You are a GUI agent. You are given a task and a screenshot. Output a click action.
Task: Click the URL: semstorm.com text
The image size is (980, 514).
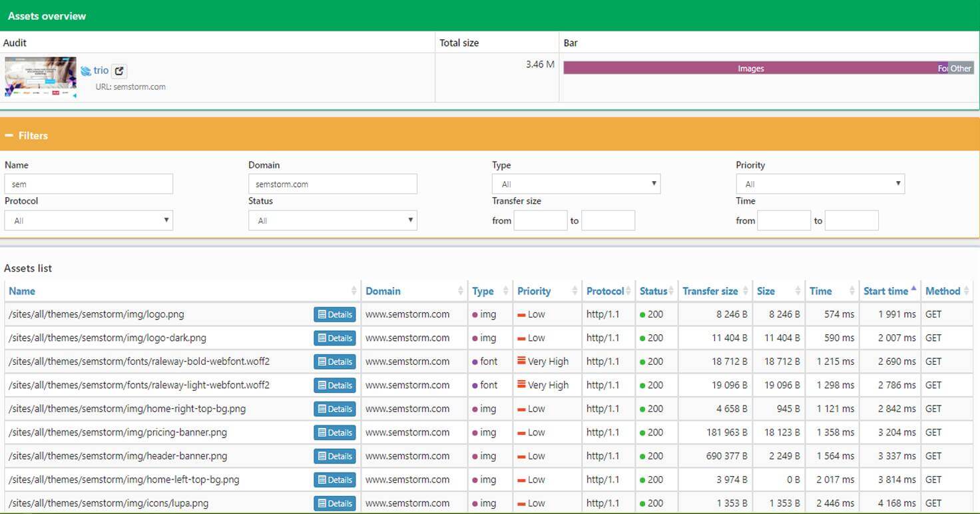click(x=130, y=87)
